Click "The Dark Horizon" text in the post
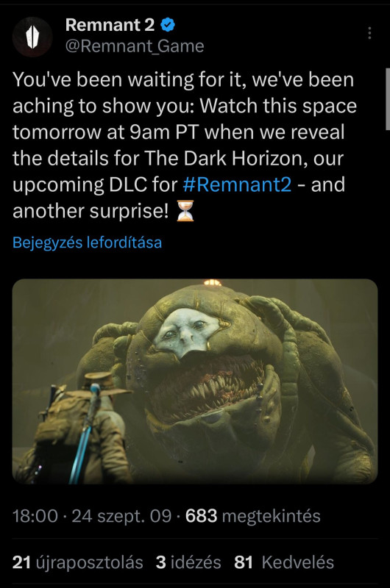This screenshot has width=390, height=588. [227, 159]
